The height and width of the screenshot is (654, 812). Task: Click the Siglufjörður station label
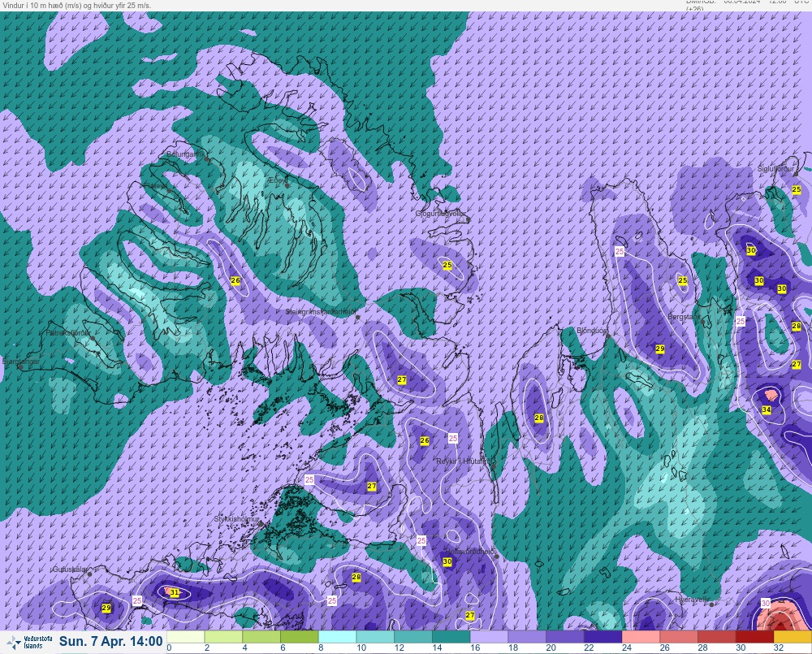pyautogui.click(x=775, y=169)
